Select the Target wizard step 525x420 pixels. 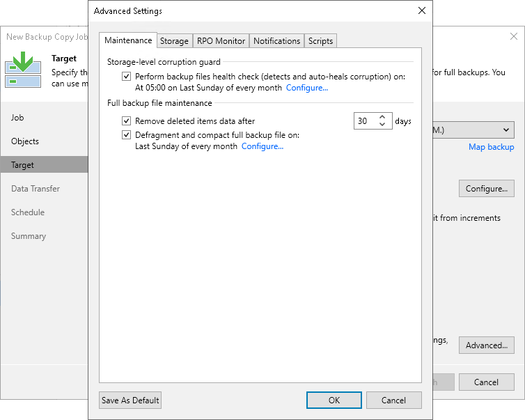[x=44, y=165]
